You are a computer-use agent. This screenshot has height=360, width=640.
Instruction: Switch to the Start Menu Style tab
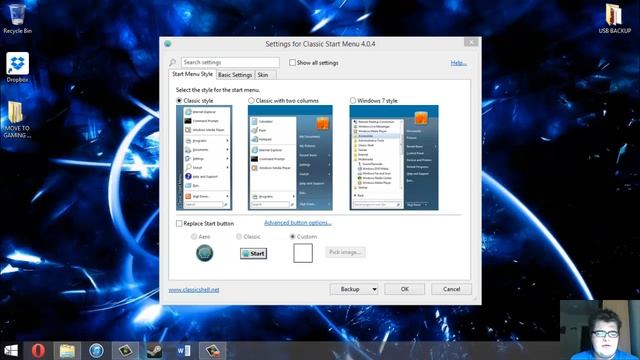(x=192, y=74)
